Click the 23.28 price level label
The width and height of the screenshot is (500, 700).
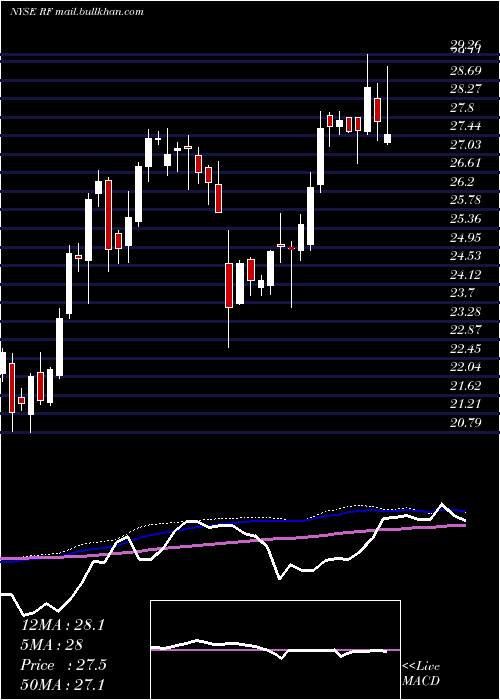(465, 311)
